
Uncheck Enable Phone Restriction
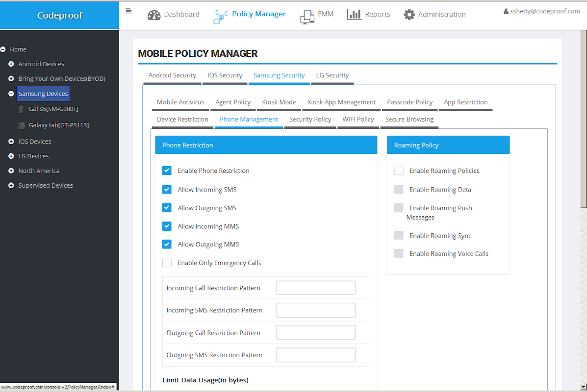pos(167,171)
